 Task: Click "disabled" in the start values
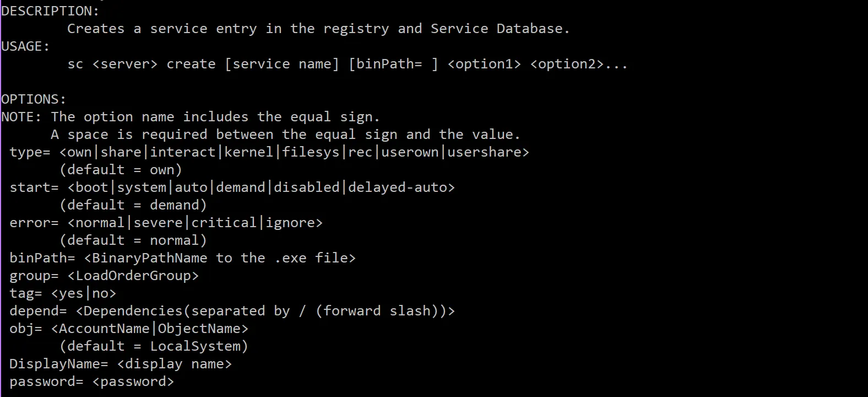(x=306, y=187)
